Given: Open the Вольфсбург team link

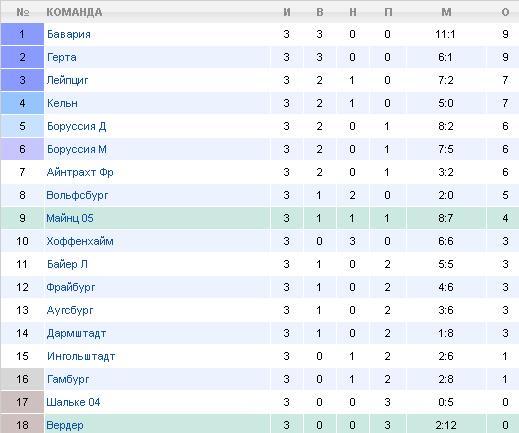Looking at the screenshot, I should (77, 195).
